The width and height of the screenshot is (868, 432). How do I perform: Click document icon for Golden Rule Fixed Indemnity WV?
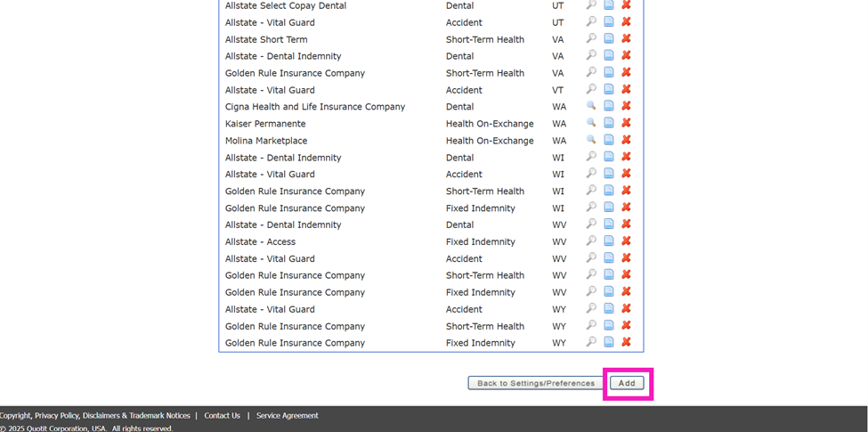click(609, 291)
